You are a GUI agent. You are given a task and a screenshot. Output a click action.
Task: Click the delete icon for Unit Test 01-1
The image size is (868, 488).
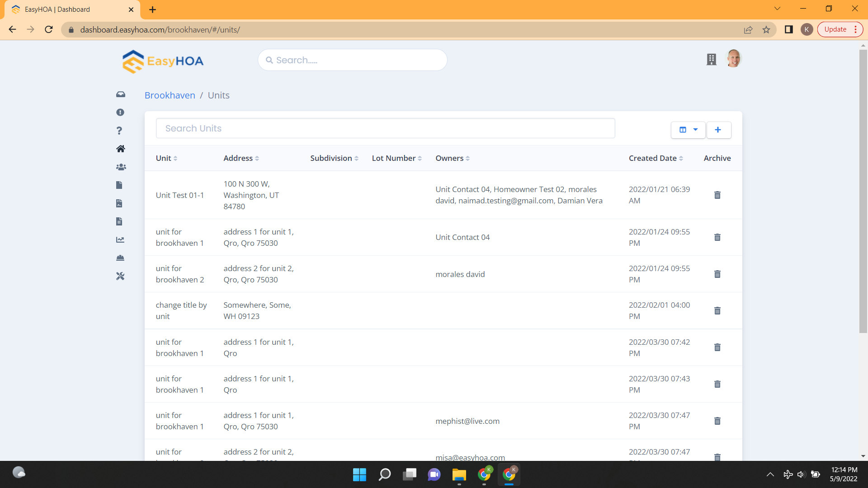tap(717, 195)
